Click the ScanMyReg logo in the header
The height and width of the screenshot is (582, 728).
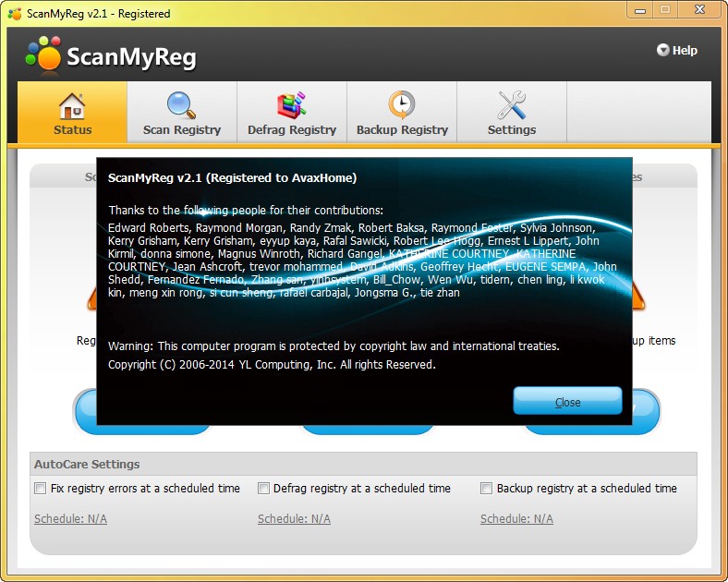(111, 56)
